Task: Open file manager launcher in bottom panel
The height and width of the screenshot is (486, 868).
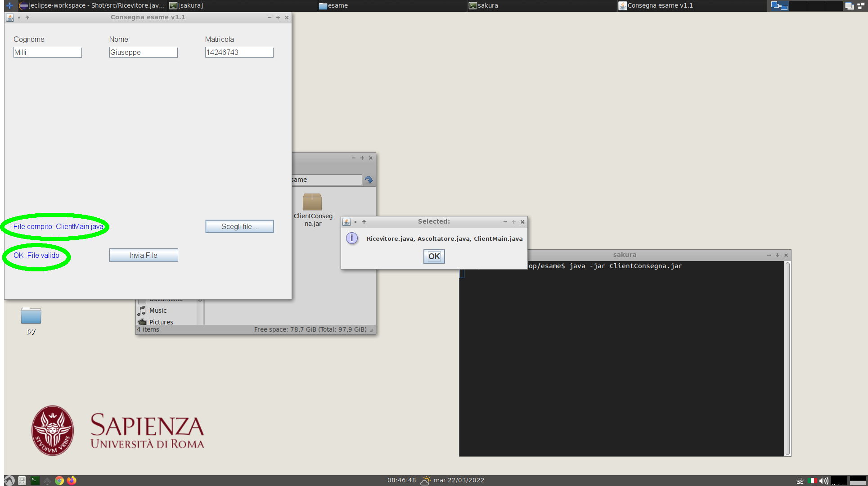Action: point(22,481)
